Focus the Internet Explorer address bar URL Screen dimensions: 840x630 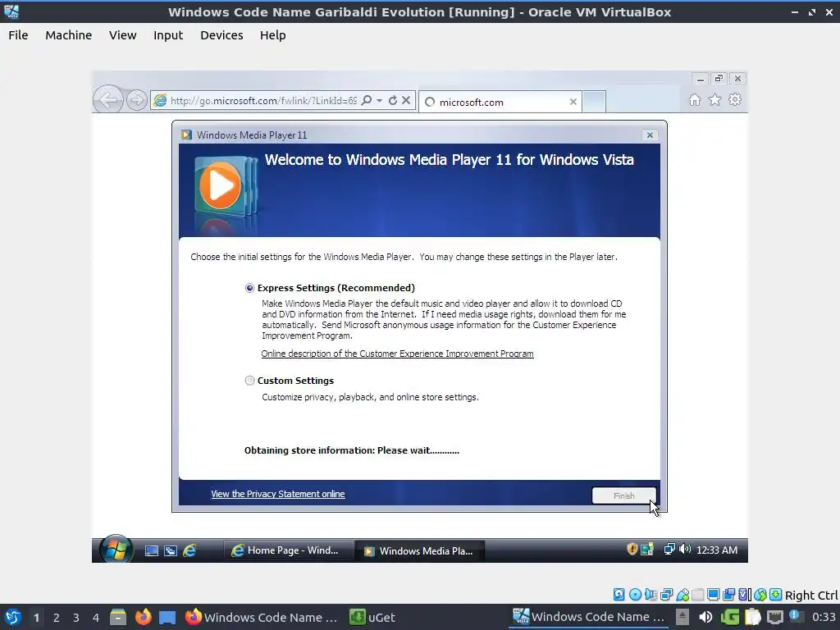[x=263, y=101]
